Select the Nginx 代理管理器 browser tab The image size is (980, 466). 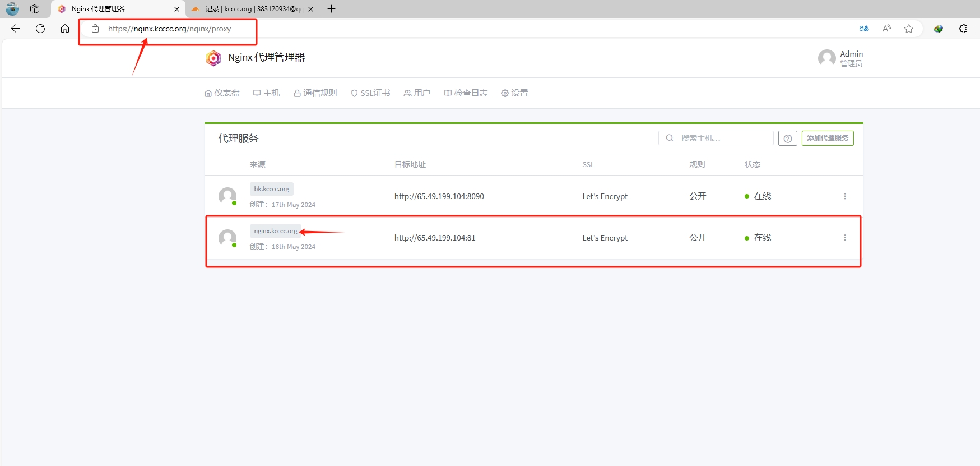pos(118,9)
